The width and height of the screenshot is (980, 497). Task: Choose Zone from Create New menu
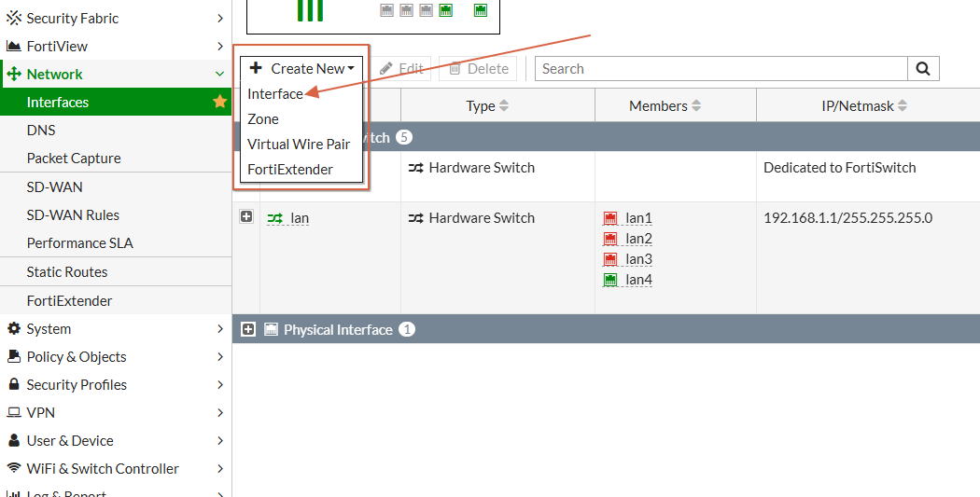tap(263, 119)
